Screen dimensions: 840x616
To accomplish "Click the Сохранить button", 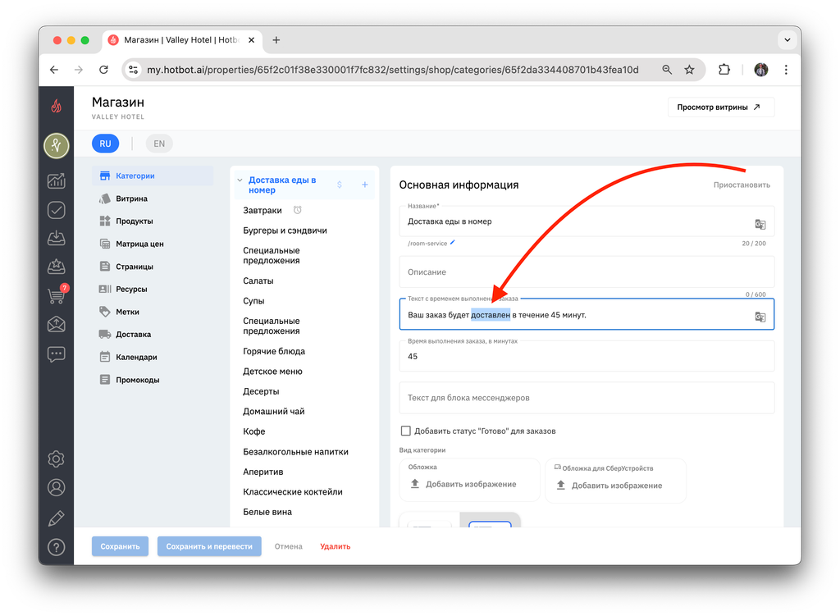I will point(120,546).
